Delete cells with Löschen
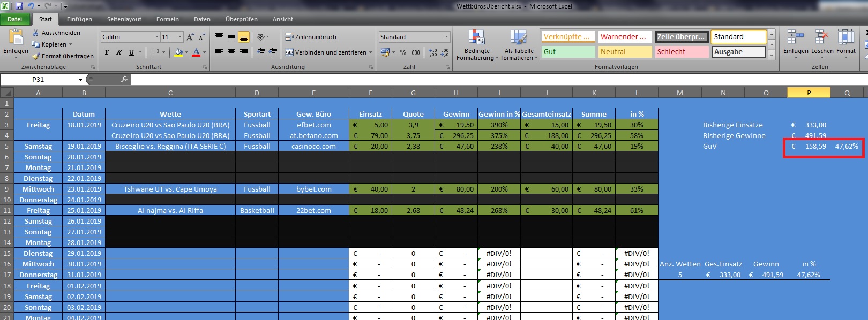Image resolution: width=868 pixels, height=320 pixels. tap(822, 43)
